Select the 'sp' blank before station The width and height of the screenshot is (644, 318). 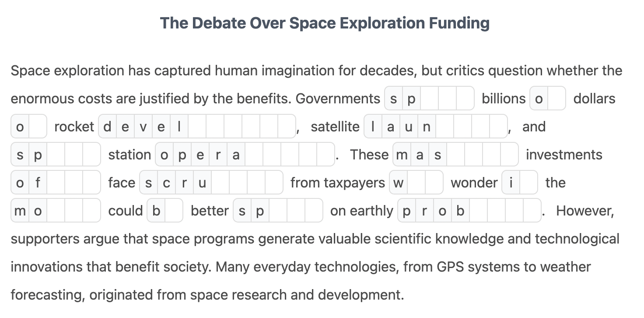[x=56, y=155]
